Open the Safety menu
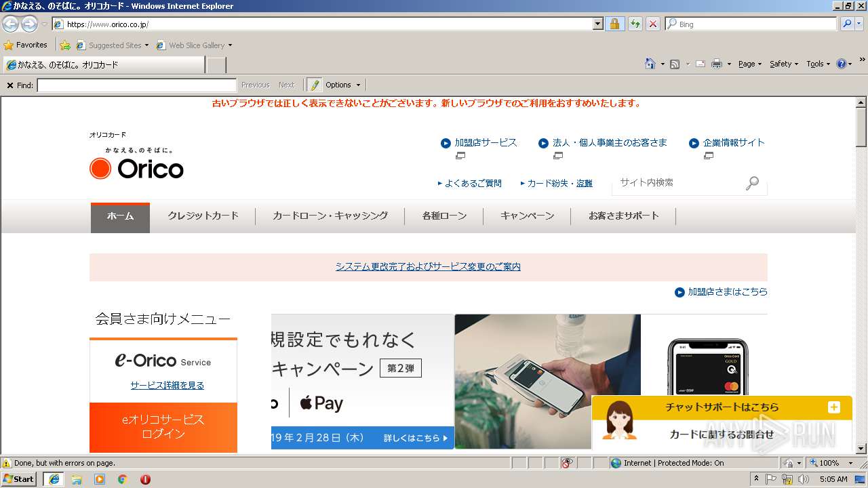 (x=784, y=64)
